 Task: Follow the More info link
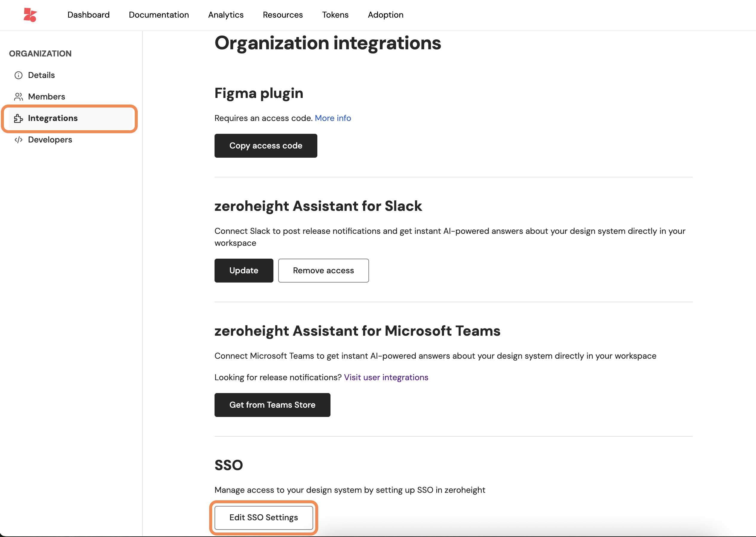(x=333, y=118)
